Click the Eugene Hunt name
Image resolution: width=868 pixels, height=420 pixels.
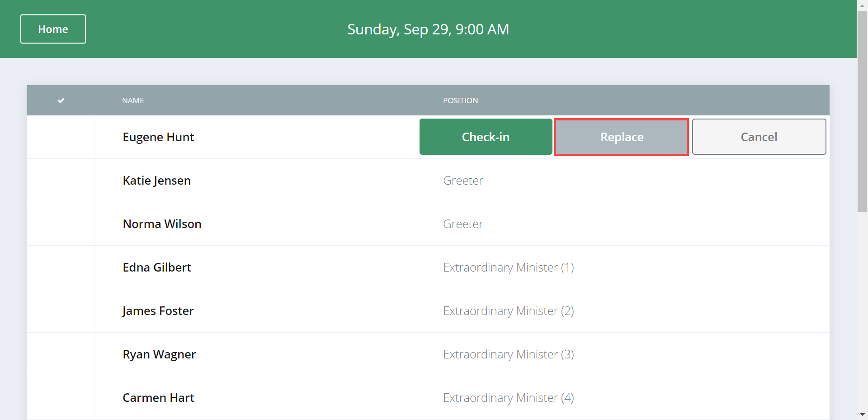(158, 137)
